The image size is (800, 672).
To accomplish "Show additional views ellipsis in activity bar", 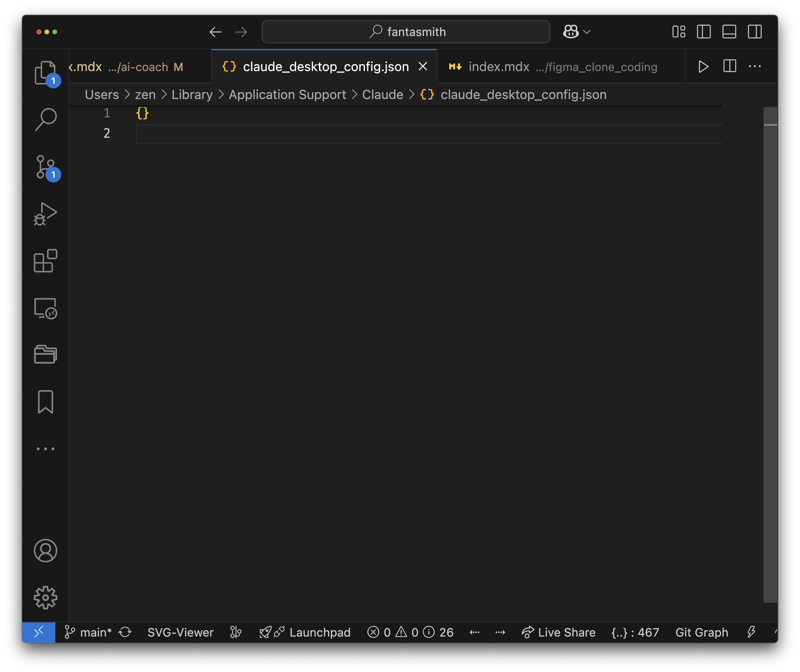I will (x=45, y=449).
